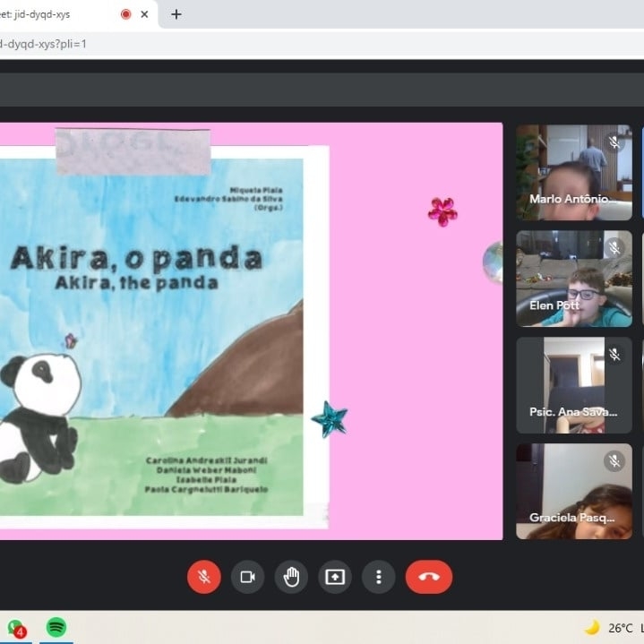Close the Meet browser tab
Image resolution: width=644 pixels, height=644 pixels.
coord(147,14)
